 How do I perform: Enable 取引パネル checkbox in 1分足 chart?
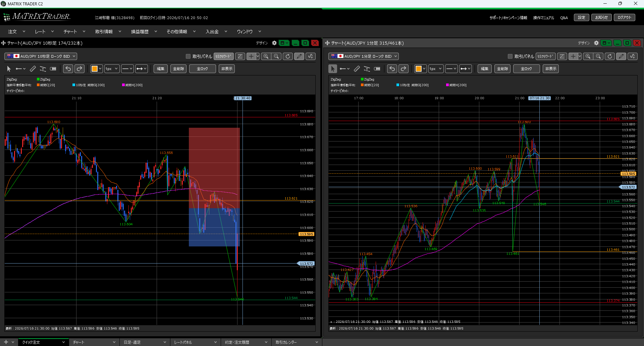click(x=510, y=56)
